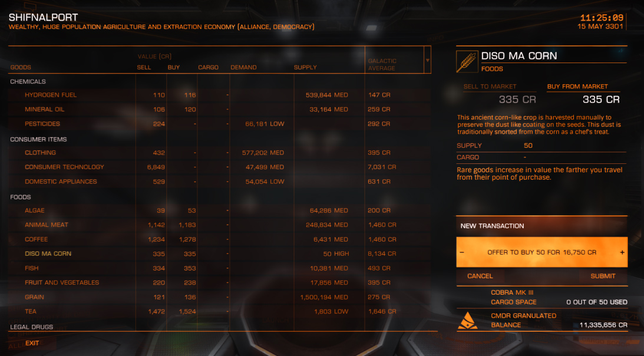
Task: Click the Sell column header
Action: tap(144, 67)
